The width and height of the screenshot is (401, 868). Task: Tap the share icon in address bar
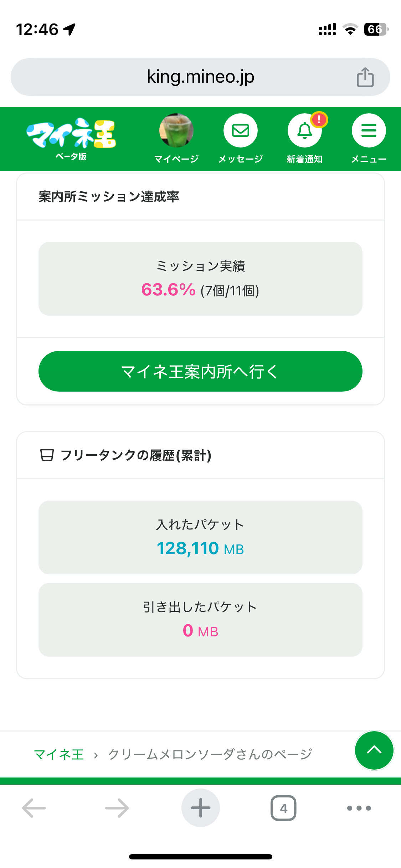[x=365, y=77]
